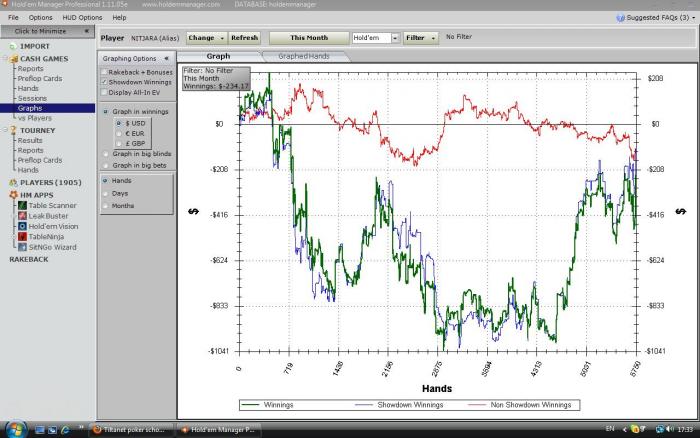Screen dimensions: 700x438
Task: Switch to Titanet poker school taskbar window
Action: pos(130,430)
